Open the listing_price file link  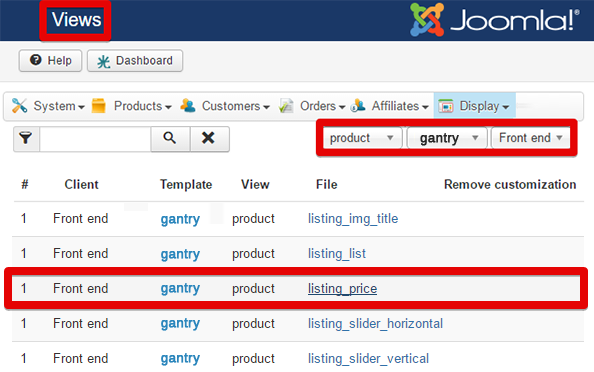(x=342, y=289)
